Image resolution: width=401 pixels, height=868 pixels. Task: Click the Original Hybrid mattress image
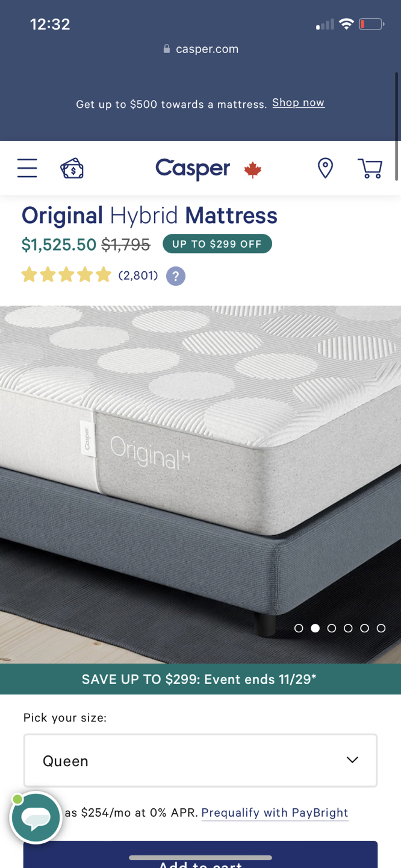200,485
